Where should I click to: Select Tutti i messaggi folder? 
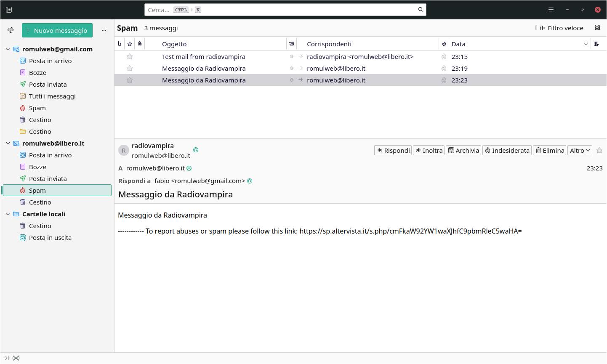[52, 96]
